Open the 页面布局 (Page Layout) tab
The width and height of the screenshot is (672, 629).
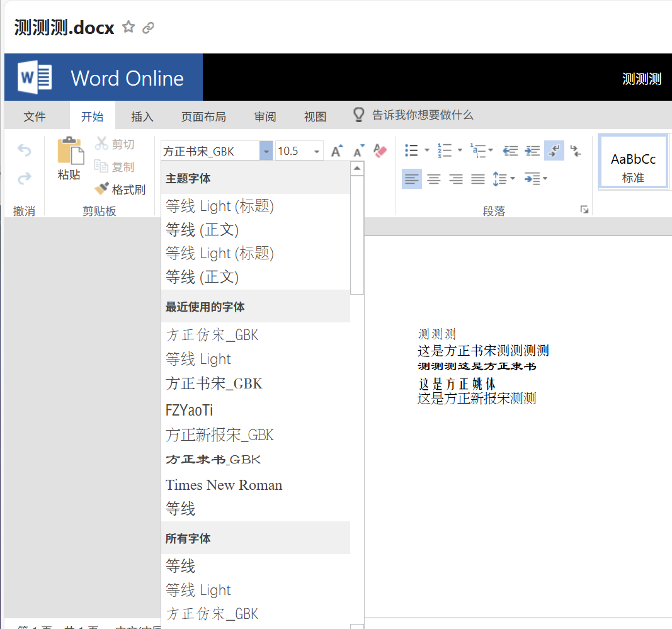point(203,116)
